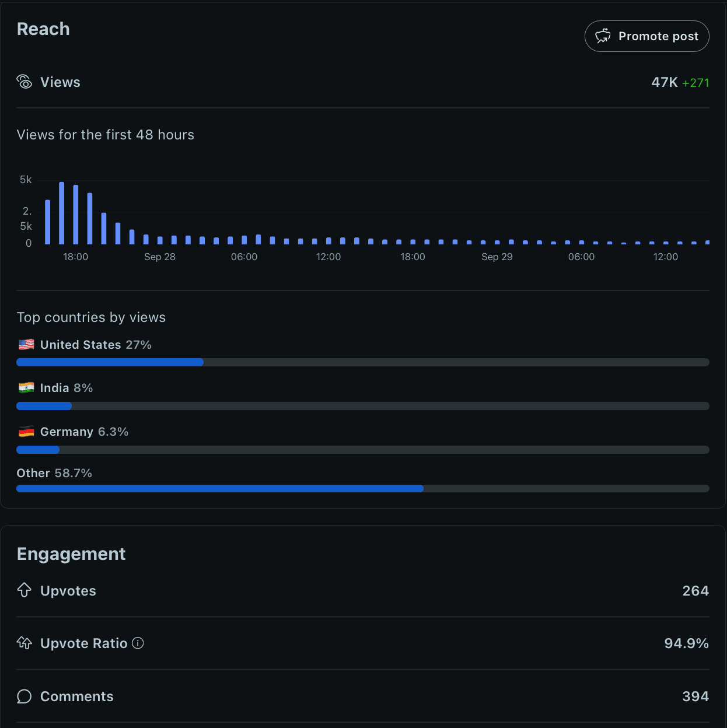Click the Sep 28 axis label
Image resolution: width=727 pixels, height=728 pixels.
click(x=160, y=257)
